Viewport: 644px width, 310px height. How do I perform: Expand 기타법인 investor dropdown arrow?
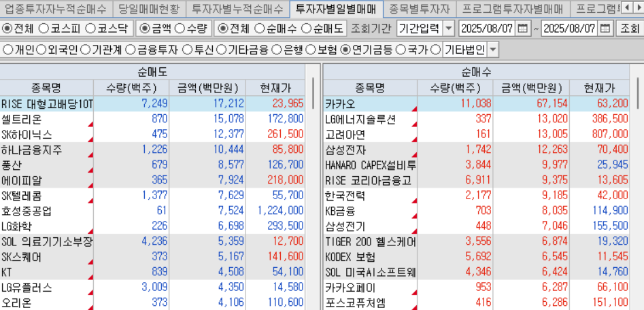pyautogui.click(x=493, y=50)
